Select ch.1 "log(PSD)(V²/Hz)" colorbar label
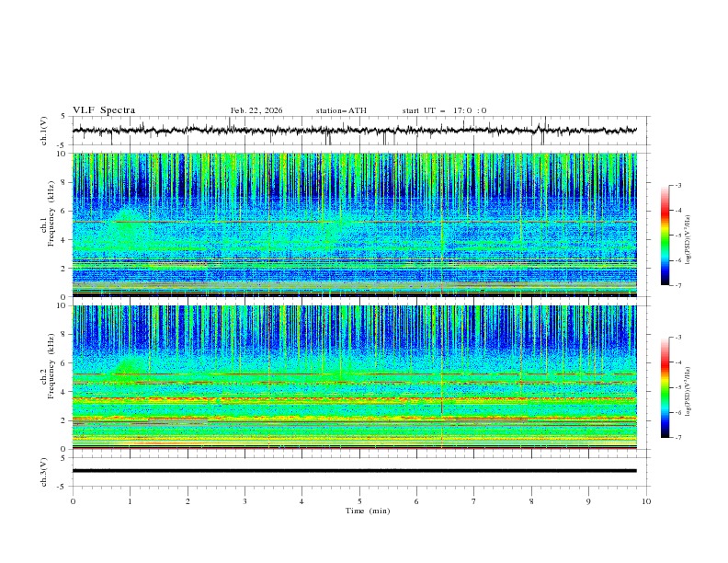Image resolution: width=728 pixels, height=563 pixels. point(689,239)
